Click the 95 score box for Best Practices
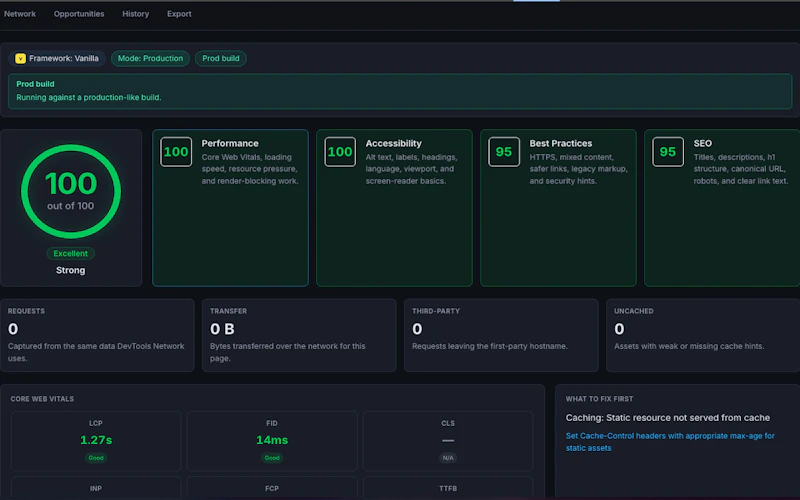 (504, 152)
